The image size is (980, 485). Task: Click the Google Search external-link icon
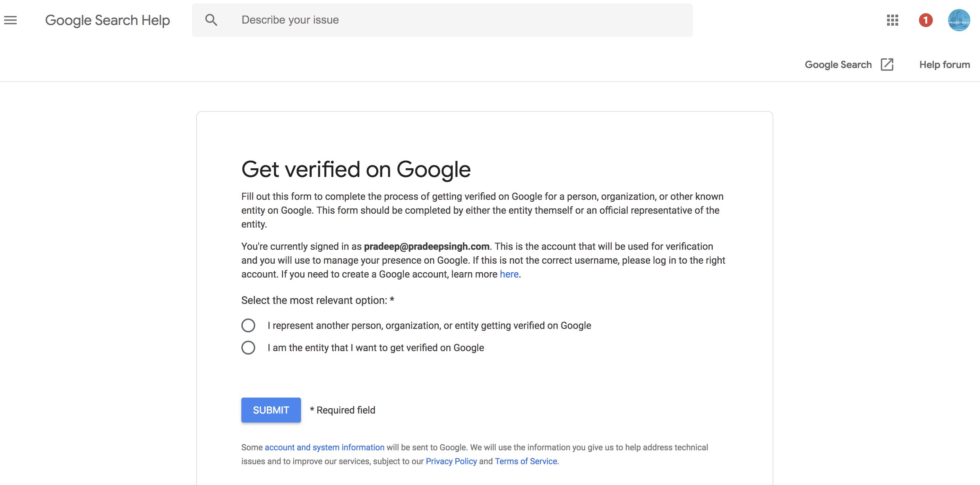(x=887, y=65)
